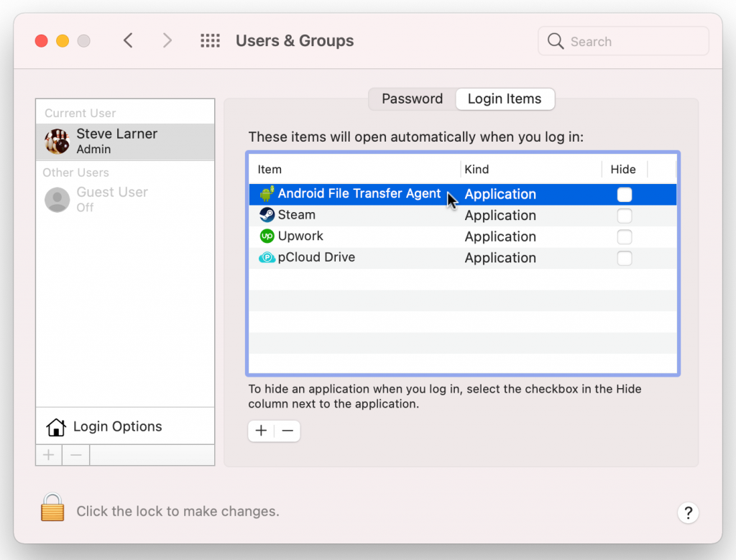This screenshot has height=560, width=736.
Task: Click the pCloud Drive icon
Action: click(x=266, y=257)
